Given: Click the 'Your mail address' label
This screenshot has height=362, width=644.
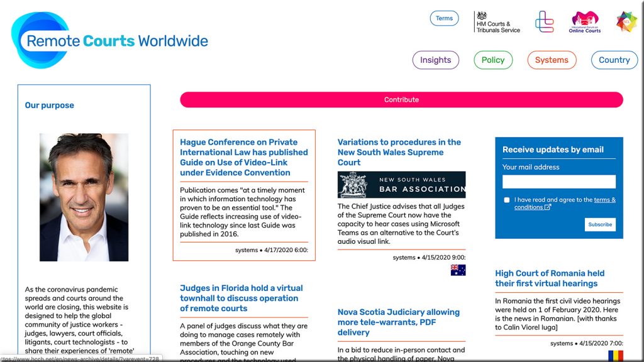Looking at the screenshot, I should coord(531,167).
